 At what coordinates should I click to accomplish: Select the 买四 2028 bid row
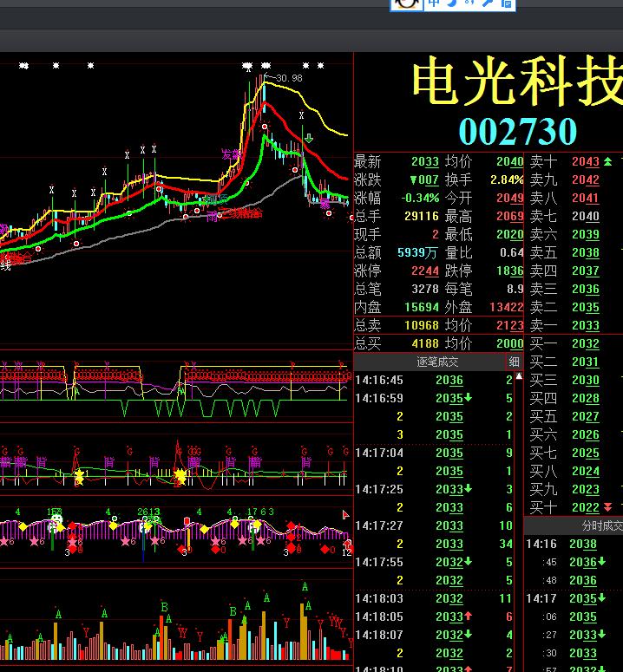(x=574, y=398)
